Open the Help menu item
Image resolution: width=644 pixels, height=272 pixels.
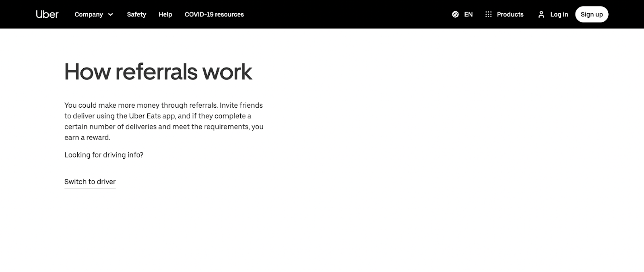tap(165, 14)
